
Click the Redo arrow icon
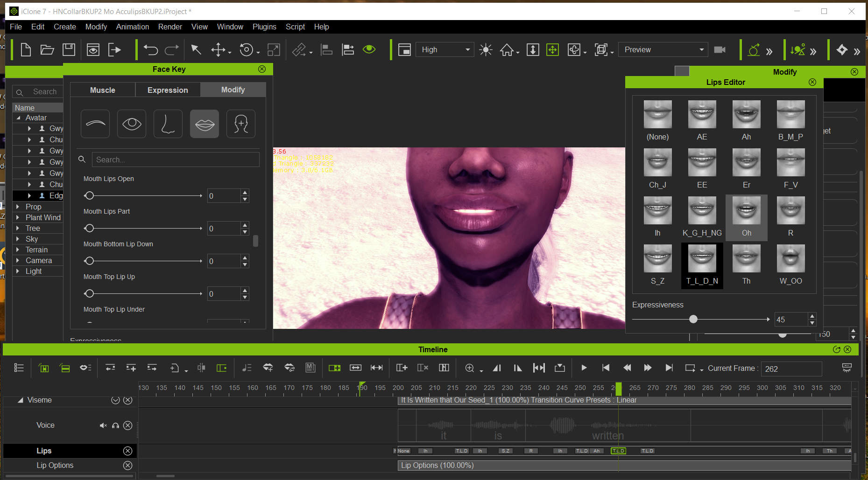point(172,49)
